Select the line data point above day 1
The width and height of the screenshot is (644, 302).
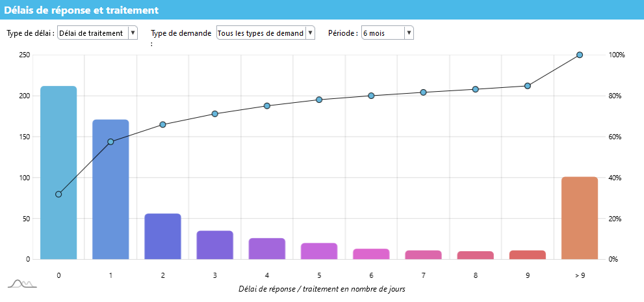[x=110, y=141]
